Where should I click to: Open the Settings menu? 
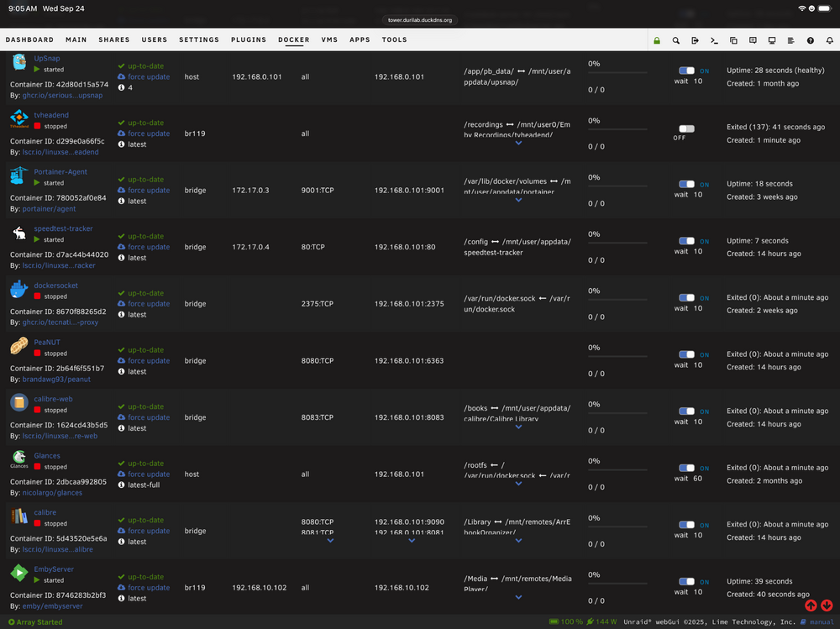199,39
